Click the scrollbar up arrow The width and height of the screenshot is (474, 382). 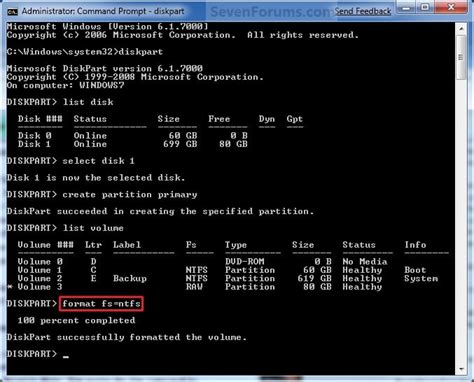[461, 29]
